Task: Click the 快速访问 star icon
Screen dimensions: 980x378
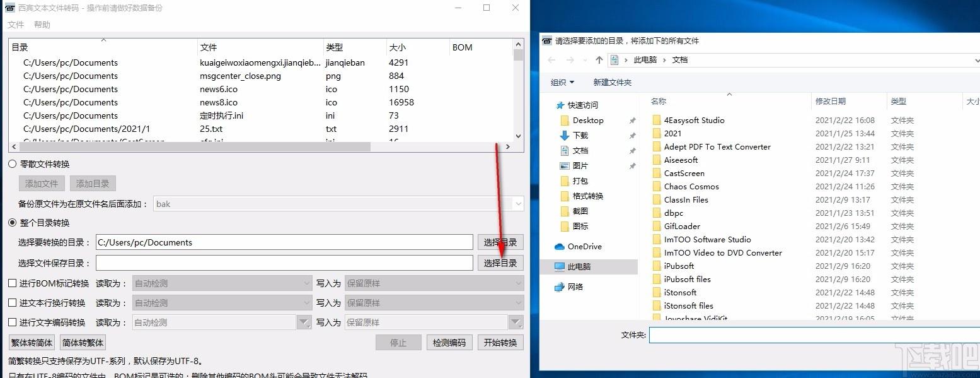Action: (x=560, y=105)
